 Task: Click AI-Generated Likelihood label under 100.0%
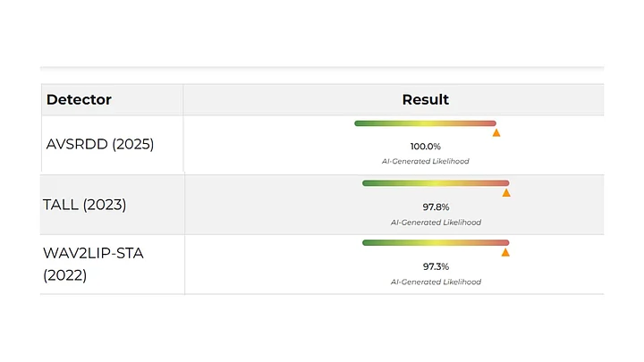click(425, 161)
